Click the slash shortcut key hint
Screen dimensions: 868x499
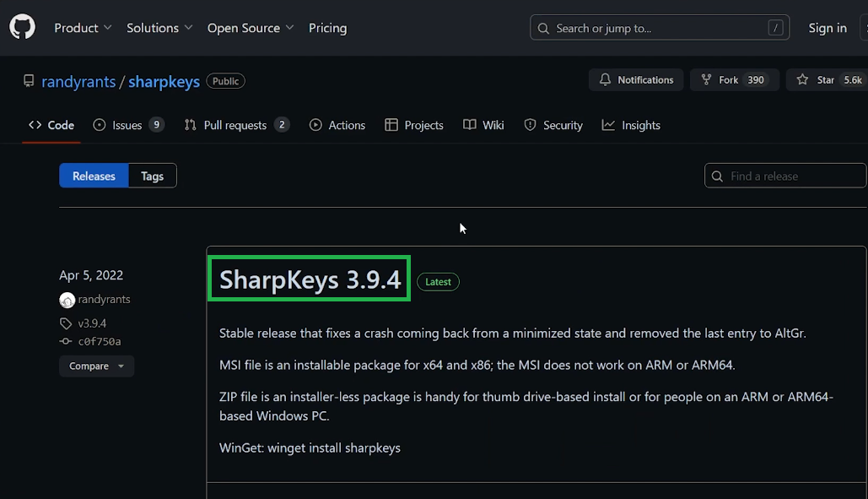click(775, 28)
